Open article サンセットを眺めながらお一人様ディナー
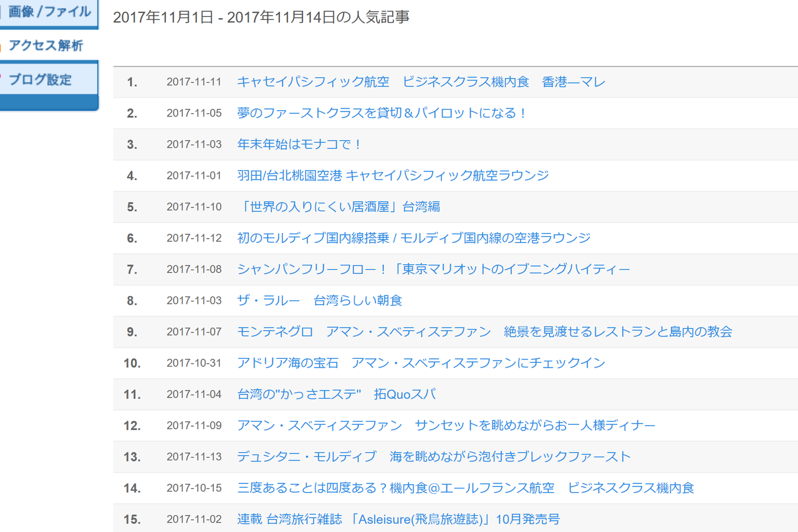 point(446,425)
